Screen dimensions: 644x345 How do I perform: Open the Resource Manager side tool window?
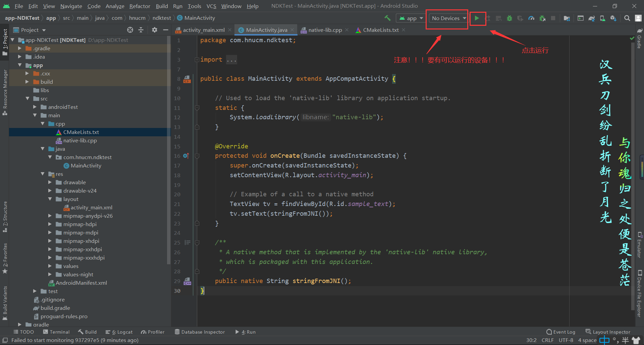pos(5,92)
